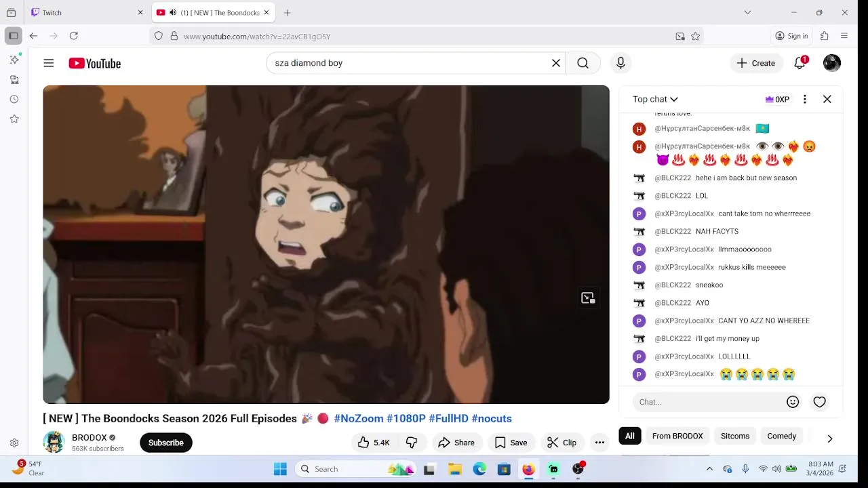Open the account avatar menu
The image size is (868, 488).
pos(832,63)
